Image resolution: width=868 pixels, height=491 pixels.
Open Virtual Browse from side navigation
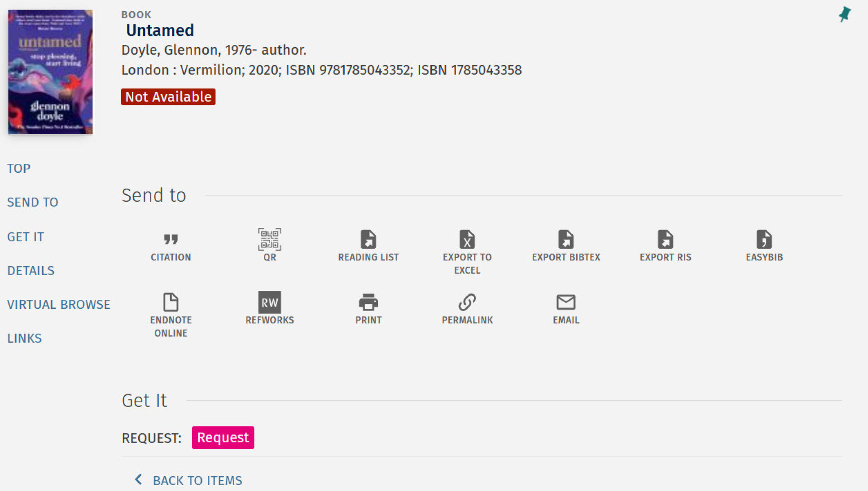[58, 304]
